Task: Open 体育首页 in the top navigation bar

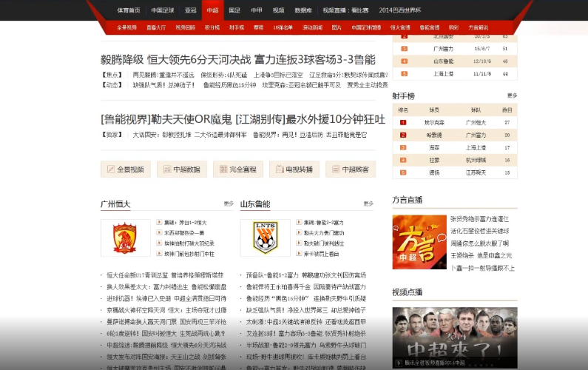Action: [x=128, y=10]
